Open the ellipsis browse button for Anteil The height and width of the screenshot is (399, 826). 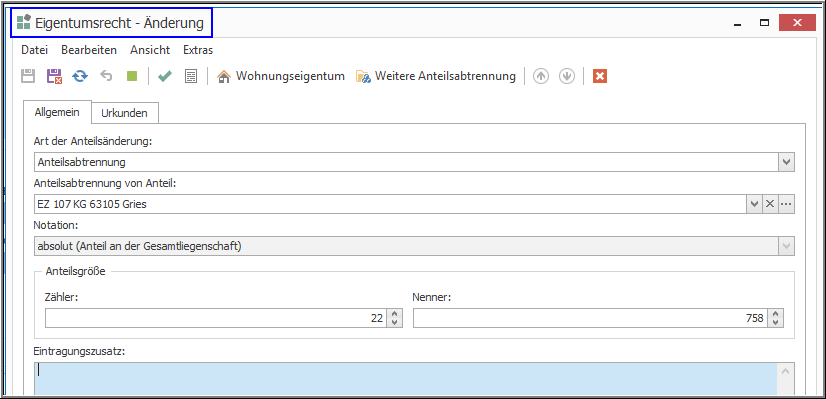pyautogui.click(x=786, y=204)
